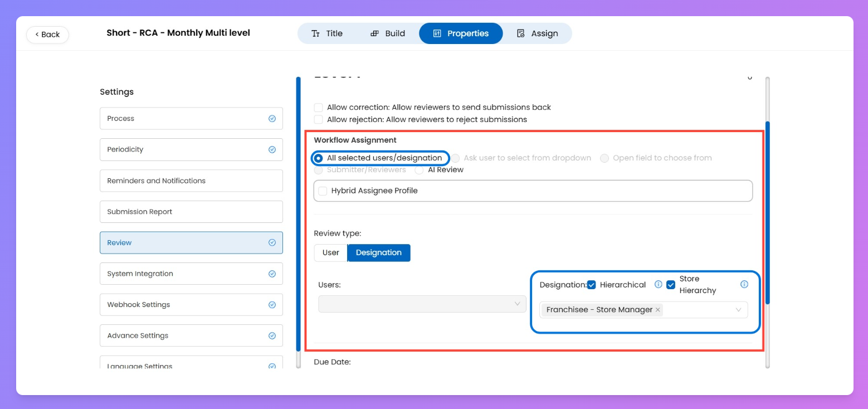
Task: Open the Users dropdown
Action: (x=422, y=304)
